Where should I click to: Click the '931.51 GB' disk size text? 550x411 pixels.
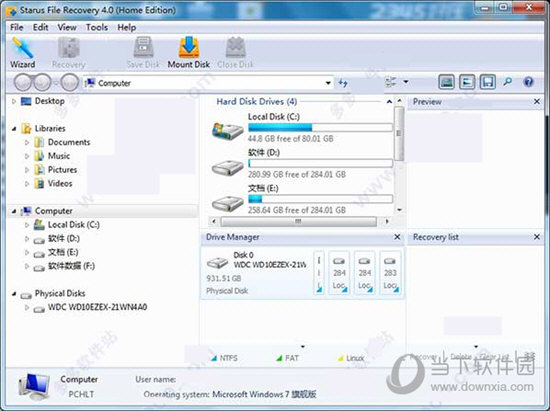point(224,278)
